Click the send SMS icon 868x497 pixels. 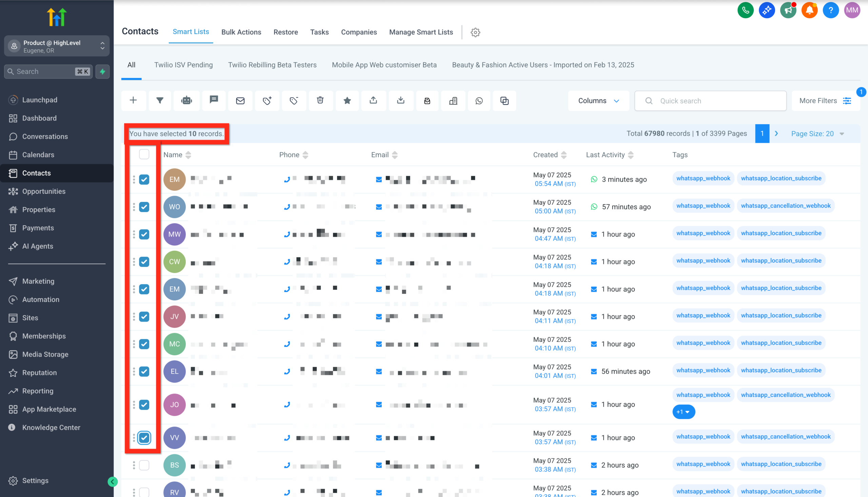(214, 101)
